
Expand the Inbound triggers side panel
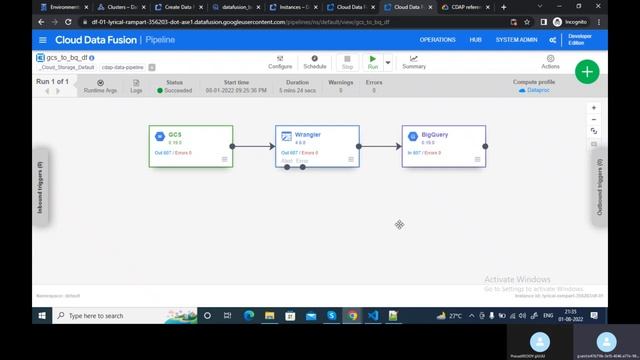40,187
